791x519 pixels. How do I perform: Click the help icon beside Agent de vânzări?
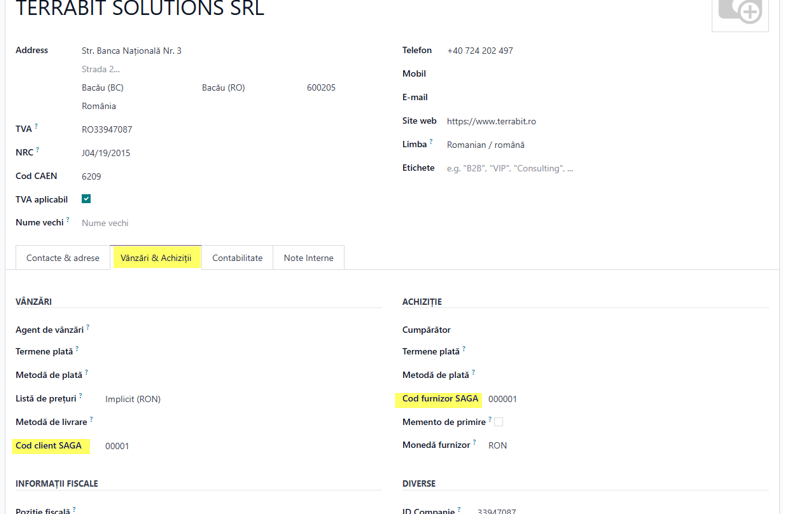click(x=88, y=327)
